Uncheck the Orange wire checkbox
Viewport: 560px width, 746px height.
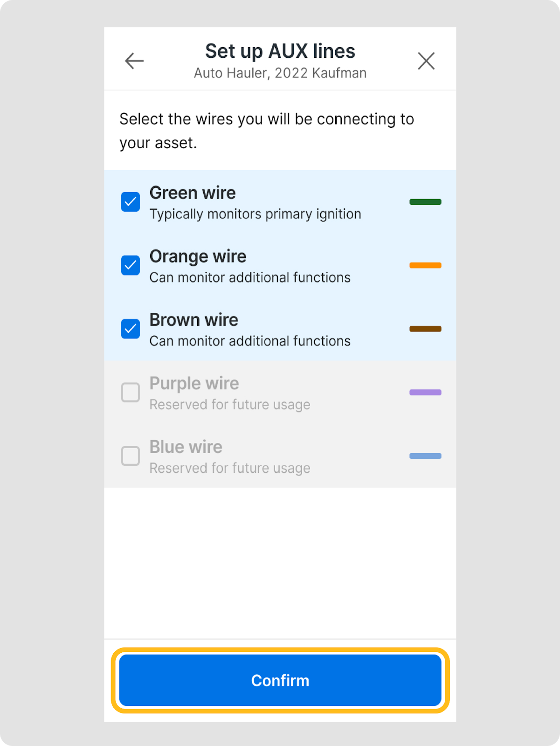pos(131,265)
